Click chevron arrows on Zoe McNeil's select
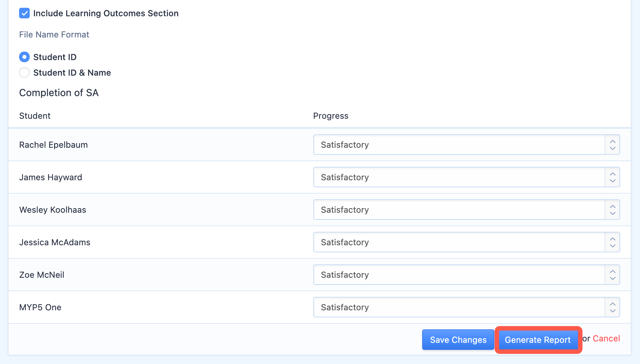 (612, 275)
